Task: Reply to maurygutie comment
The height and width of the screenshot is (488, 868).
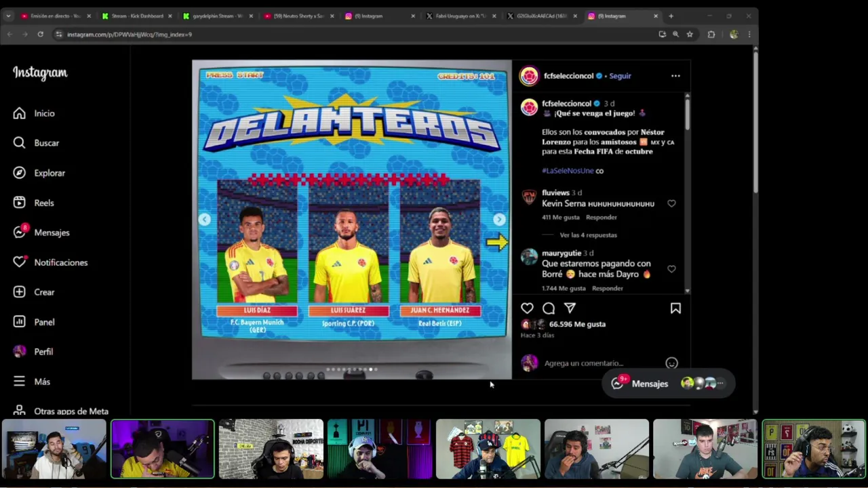Action: pos(607,289)
